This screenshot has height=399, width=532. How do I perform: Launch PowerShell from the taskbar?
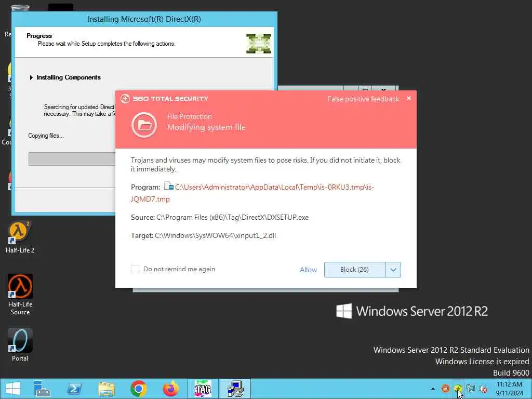pyautogui.click(x=74, y=389)
